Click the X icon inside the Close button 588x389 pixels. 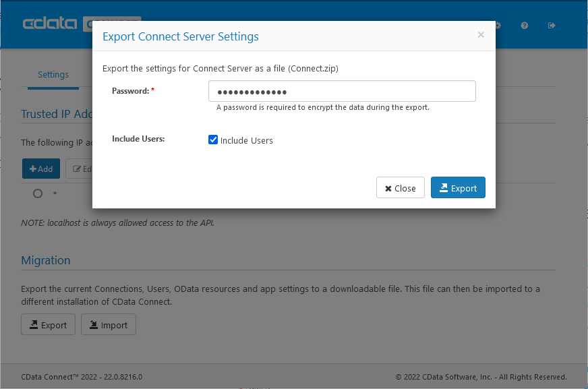click(389, 187)
